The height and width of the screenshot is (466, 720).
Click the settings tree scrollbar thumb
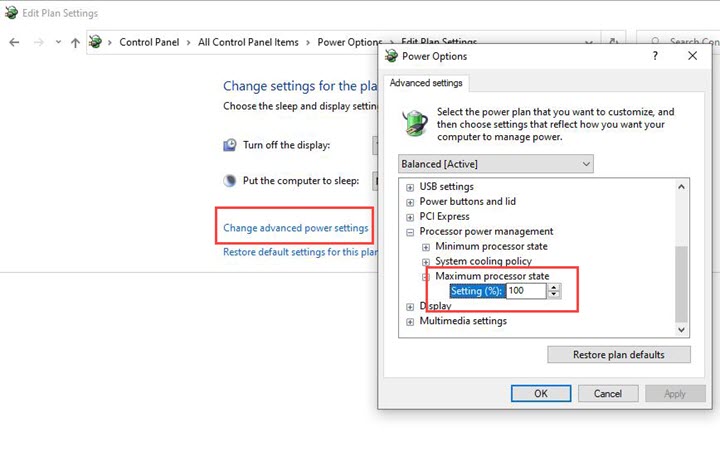coord(681,284)
